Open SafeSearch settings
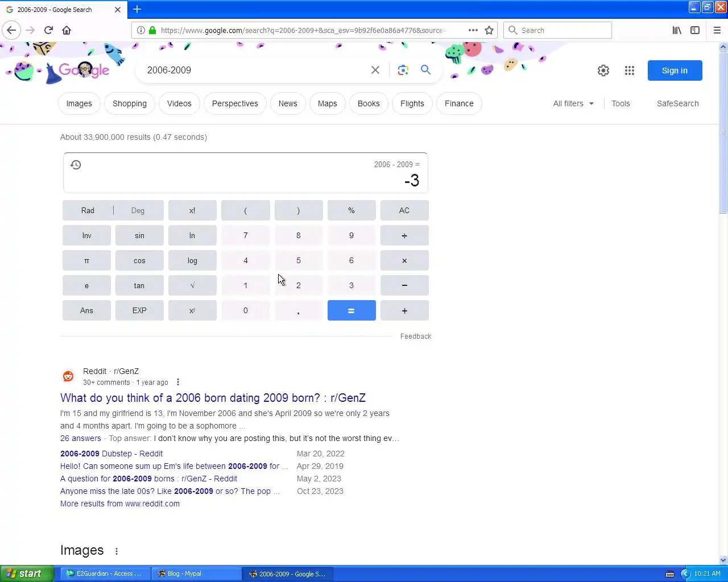This screenshot has height=582, width=728. tap(677, 103)
